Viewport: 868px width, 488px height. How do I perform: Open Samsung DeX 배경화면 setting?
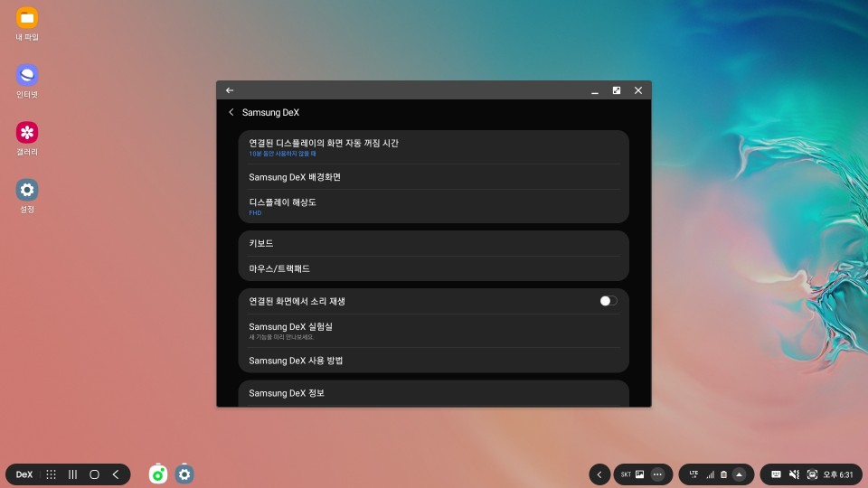433,177
